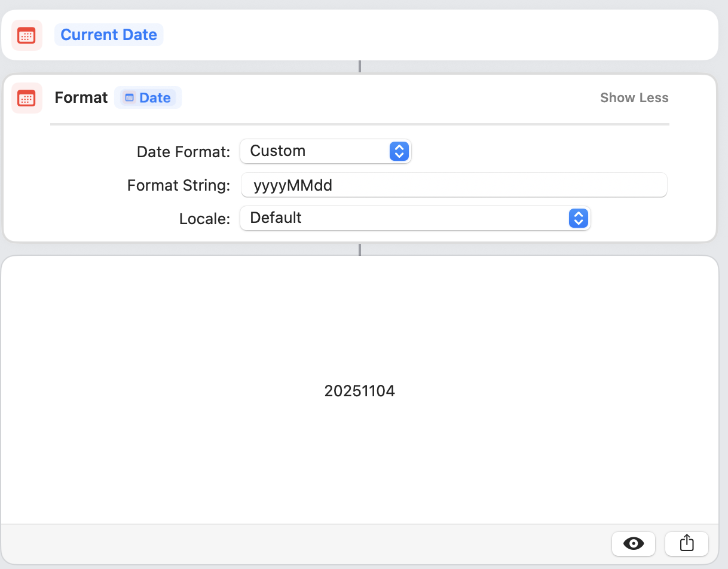
Task: Click empty space in the Current Date action
Action: click(418, 35)
